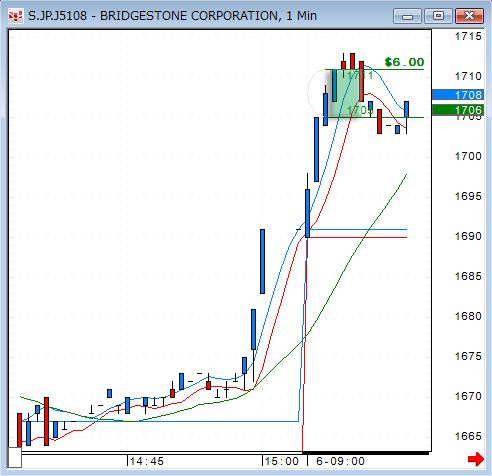Click the 6-09:00 session date label
The image size is (492, 476).
click(340, 461)
